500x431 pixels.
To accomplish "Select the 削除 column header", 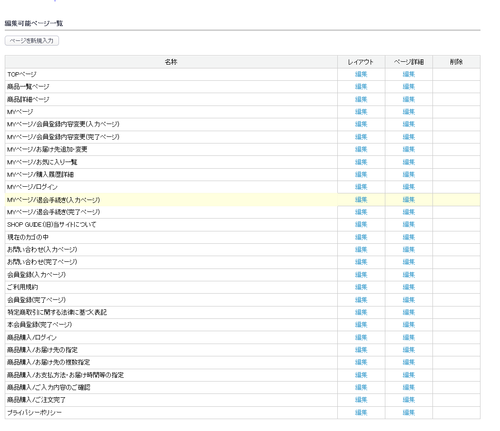I will click(456, 62).
